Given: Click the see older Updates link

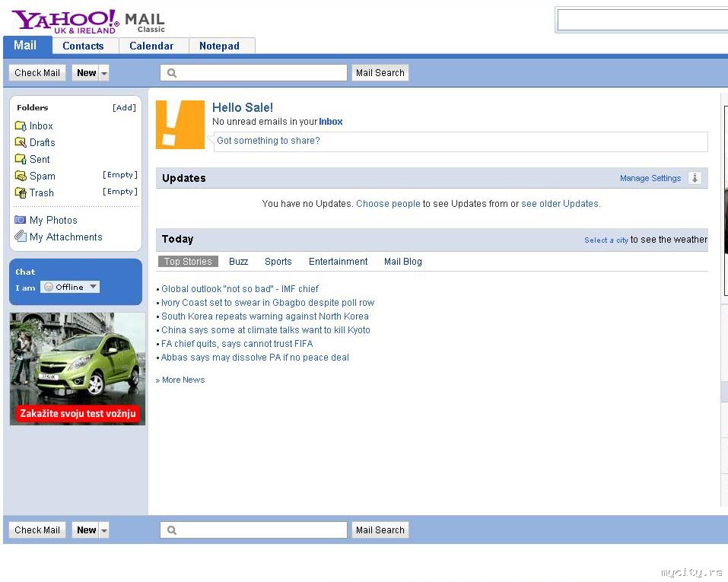Looking at the screenshot, I should [x=561, y=204].
